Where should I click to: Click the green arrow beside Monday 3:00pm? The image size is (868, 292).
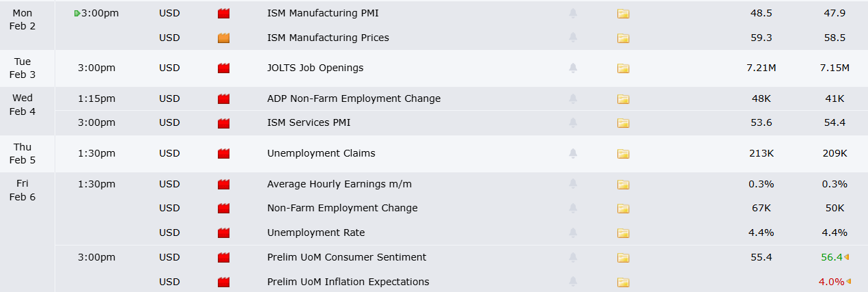[x=77, y=14]
